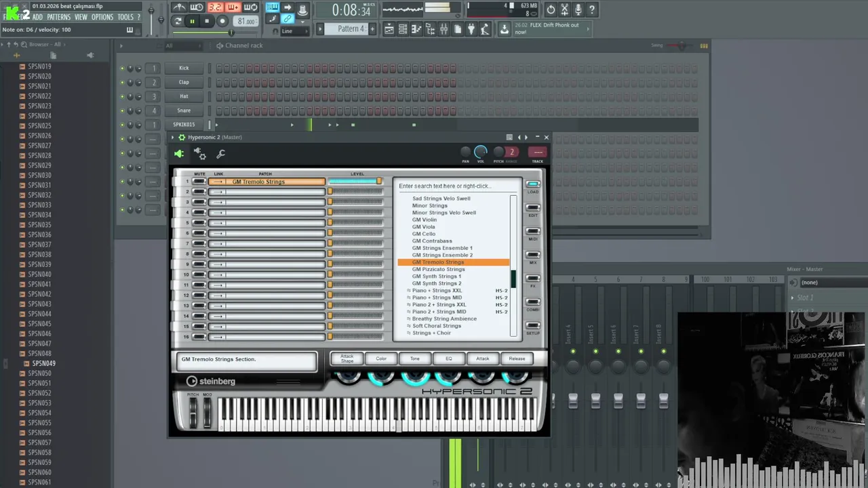Image resolution: width=868 pixels, height=488 pixels.
Task: Open the VIEW menu
Action: coord(81,17)
